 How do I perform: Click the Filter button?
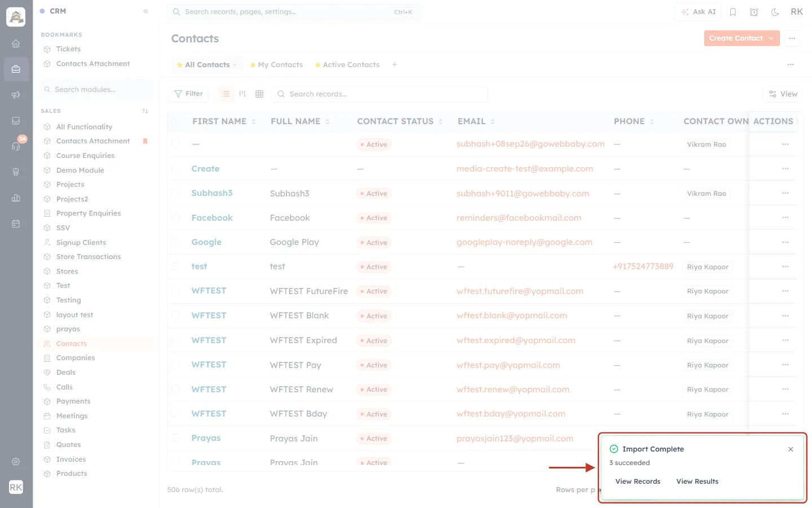click(x=188, y=94)
